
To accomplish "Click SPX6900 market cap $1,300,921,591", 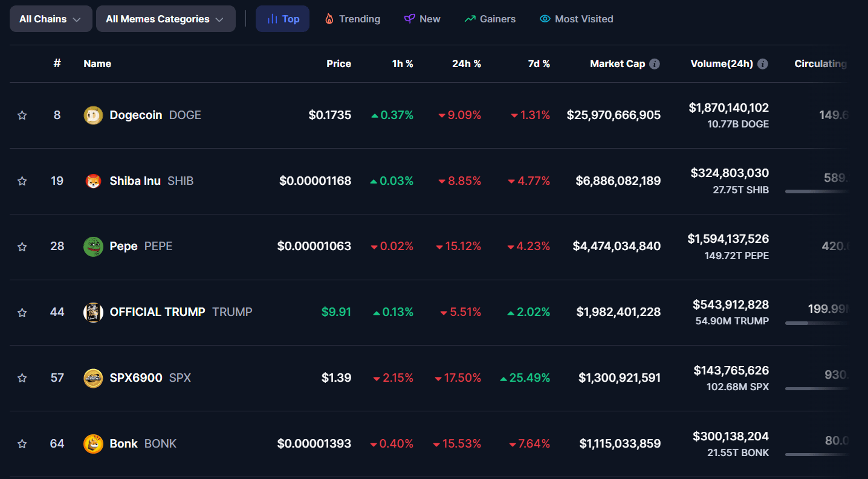I will 620,378.
